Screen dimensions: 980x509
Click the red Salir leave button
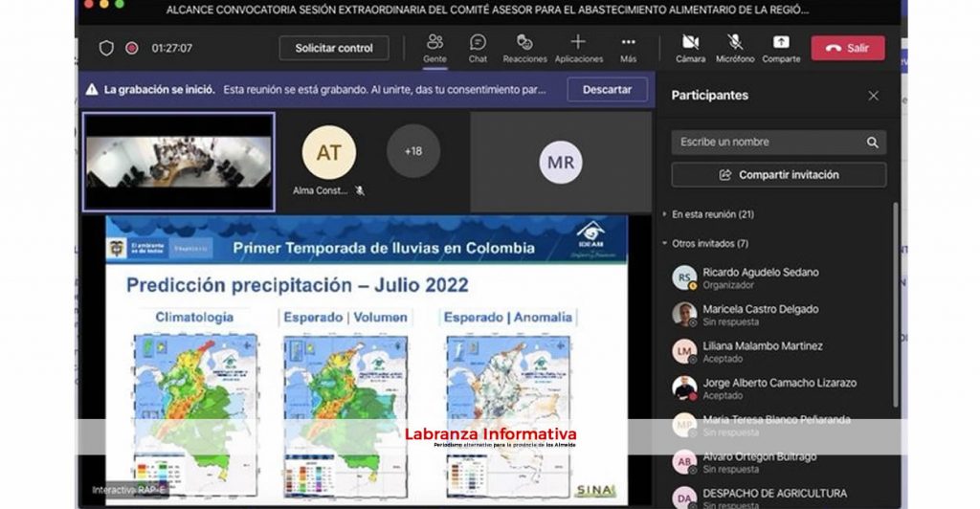pos(848,48)
